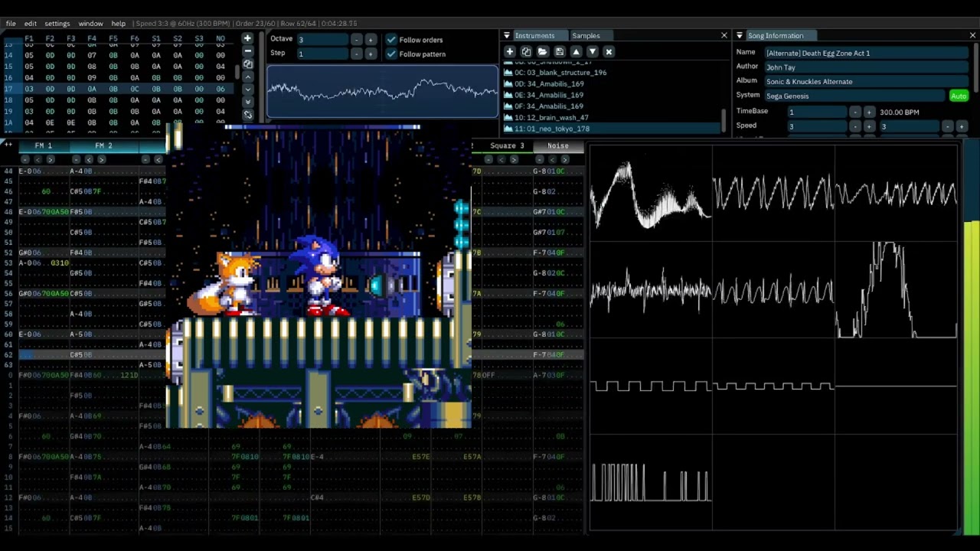Close the Song Information panel
The height and width of the screenshot is (551, 980).
click(x=972, y=36)
